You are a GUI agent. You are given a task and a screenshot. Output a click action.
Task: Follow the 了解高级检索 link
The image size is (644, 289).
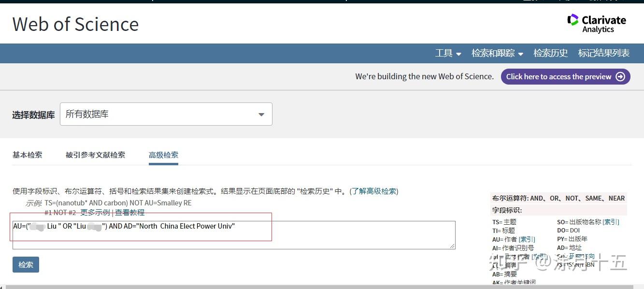pos(374,191)
